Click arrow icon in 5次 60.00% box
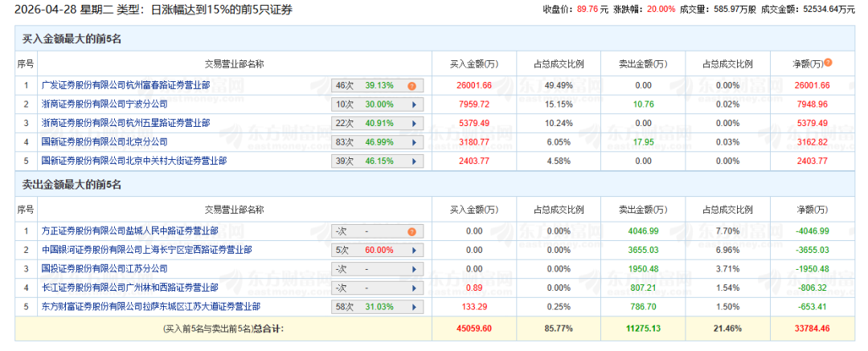The image size is (868, 351). click(414, 251)
